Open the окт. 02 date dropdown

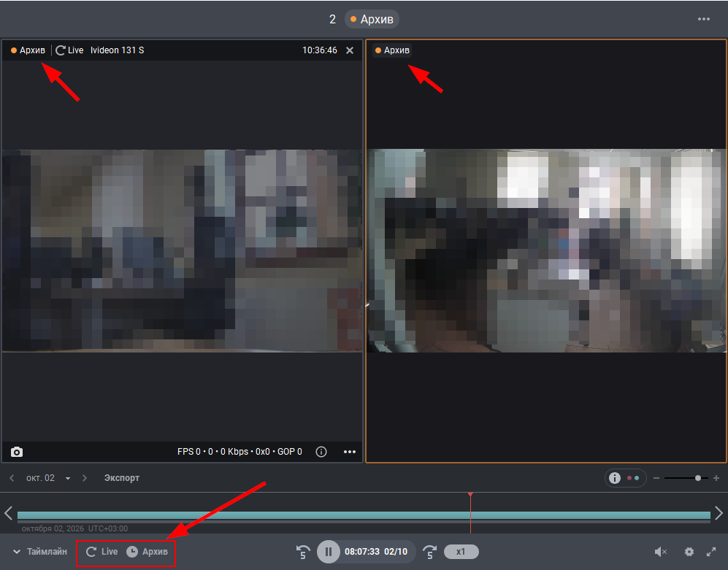68,479
